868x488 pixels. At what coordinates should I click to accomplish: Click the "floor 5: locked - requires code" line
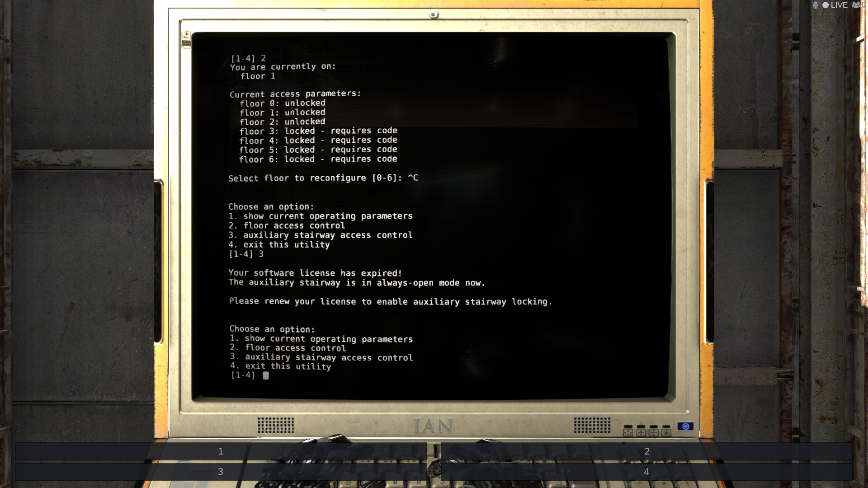tap(318, 150)
